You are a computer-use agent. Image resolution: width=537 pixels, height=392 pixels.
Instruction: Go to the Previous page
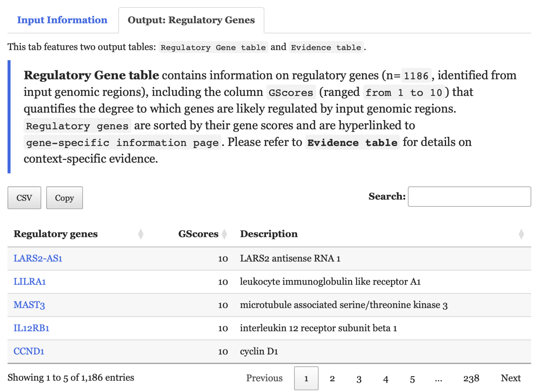pos(264,378)
